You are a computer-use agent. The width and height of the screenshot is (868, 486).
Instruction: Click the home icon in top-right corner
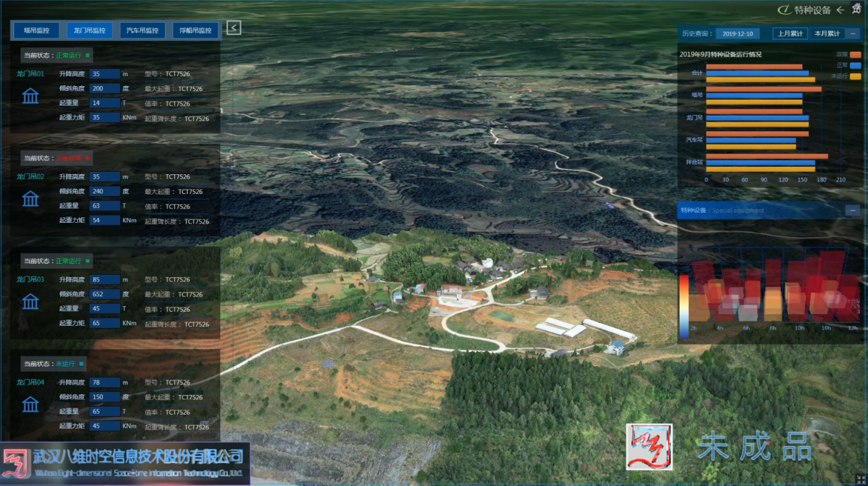point(856,9)
